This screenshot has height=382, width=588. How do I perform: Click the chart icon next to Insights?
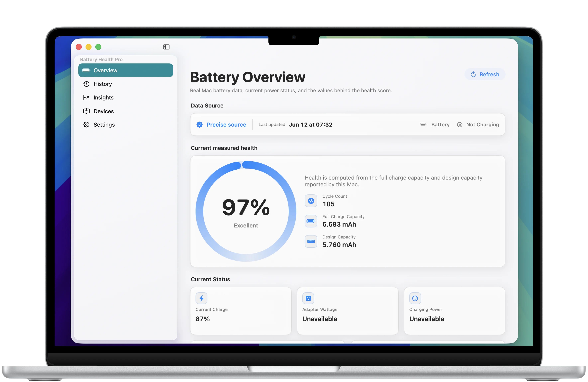[86, 98]
